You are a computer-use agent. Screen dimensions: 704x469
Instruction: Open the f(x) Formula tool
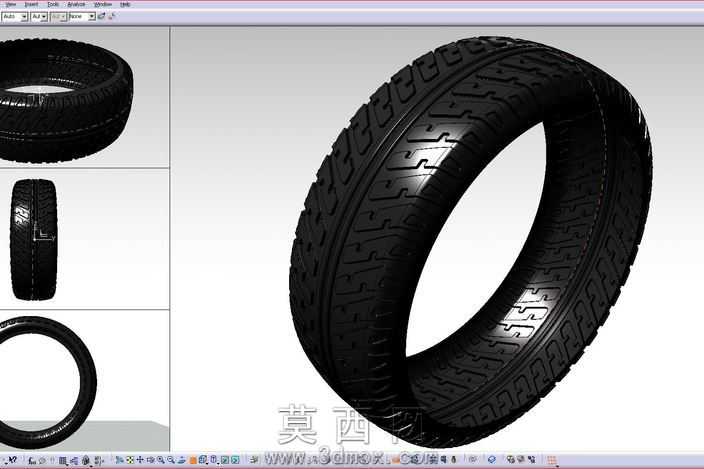pos(32,460)
